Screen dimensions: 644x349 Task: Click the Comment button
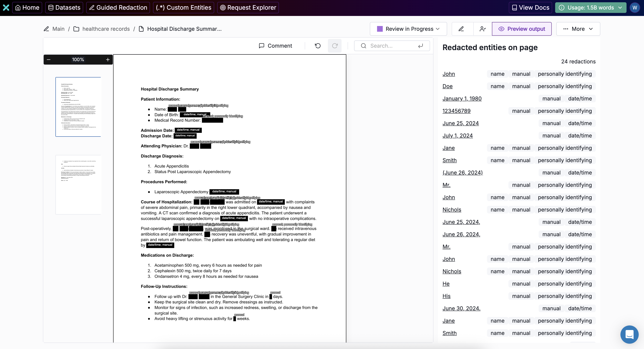click(275, 46)
